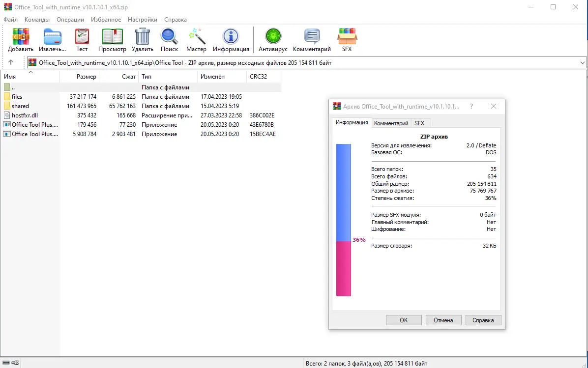Screen dimensions: 588x368
Task: Click the Справка button in dialog
Action: coord(483,320)
